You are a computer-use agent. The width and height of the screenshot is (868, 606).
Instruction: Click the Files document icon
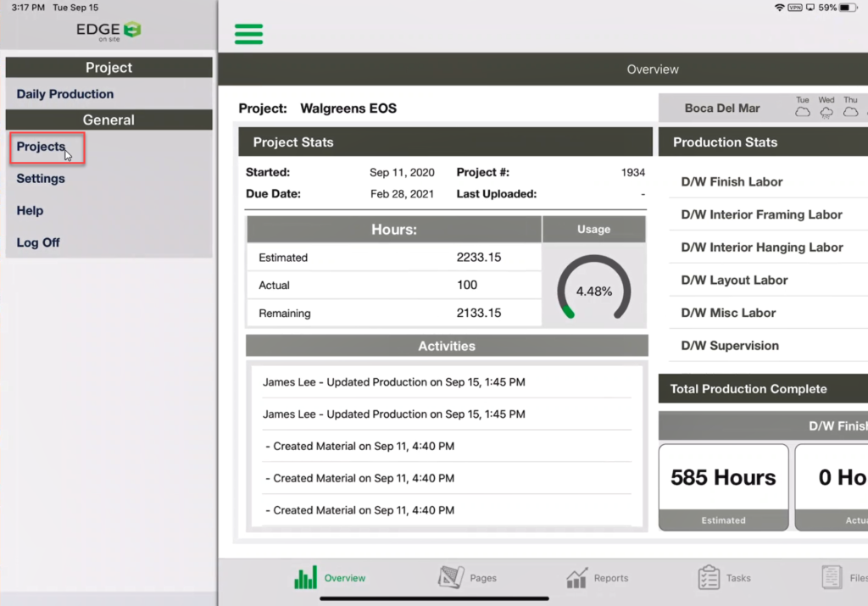click(832, 577)
